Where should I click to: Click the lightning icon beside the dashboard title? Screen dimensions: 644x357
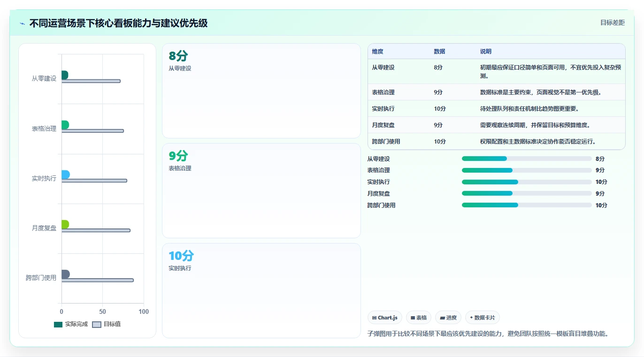pyautogui.click(x=22, y=23)
